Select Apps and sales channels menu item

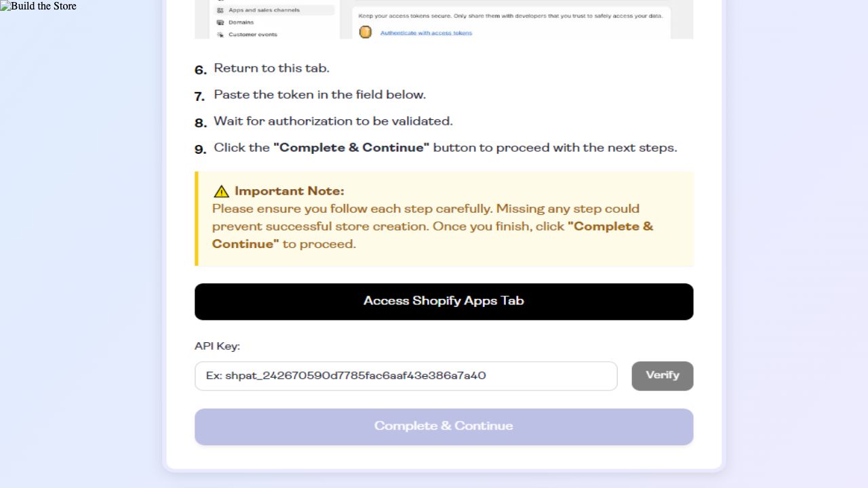tap(264, 10)
